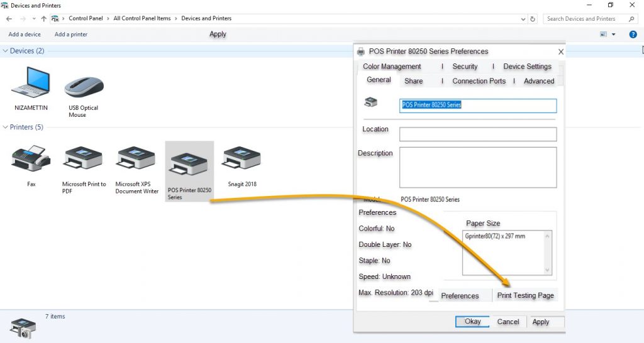
Task: Click Control Panel in the breadcrumb
Action: (86, 18)
